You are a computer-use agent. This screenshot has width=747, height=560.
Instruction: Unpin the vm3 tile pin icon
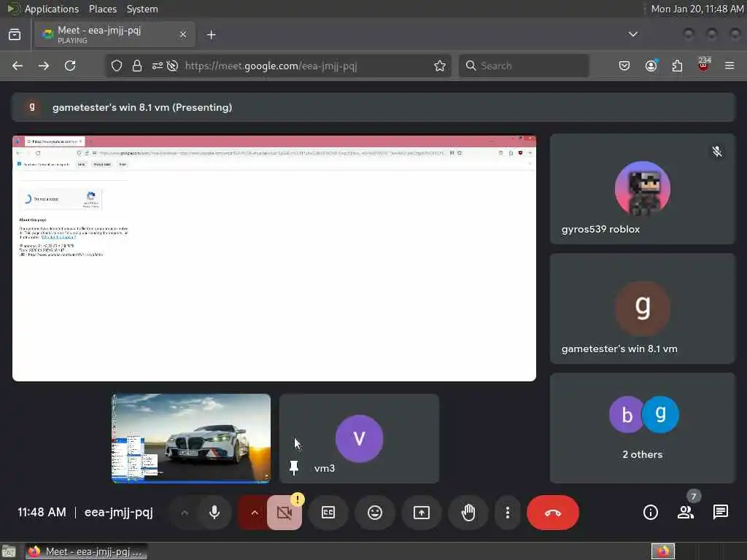point(294,467)
